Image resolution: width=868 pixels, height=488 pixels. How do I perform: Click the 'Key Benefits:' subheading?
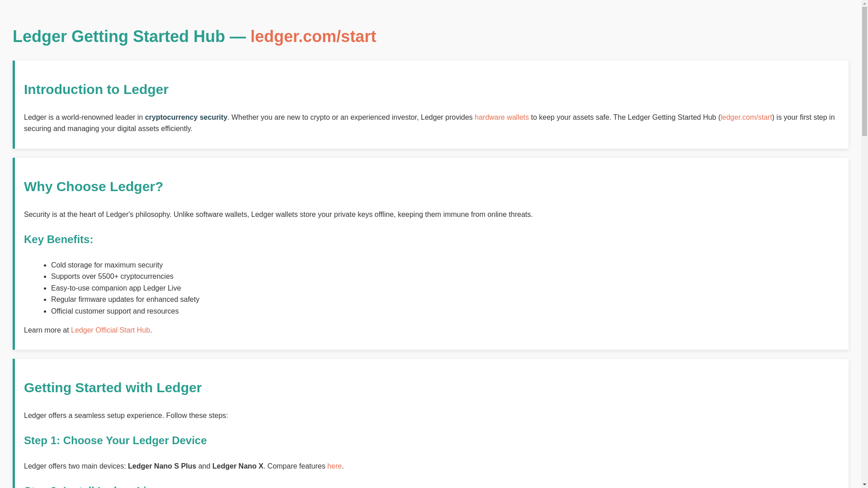(59, 239)
